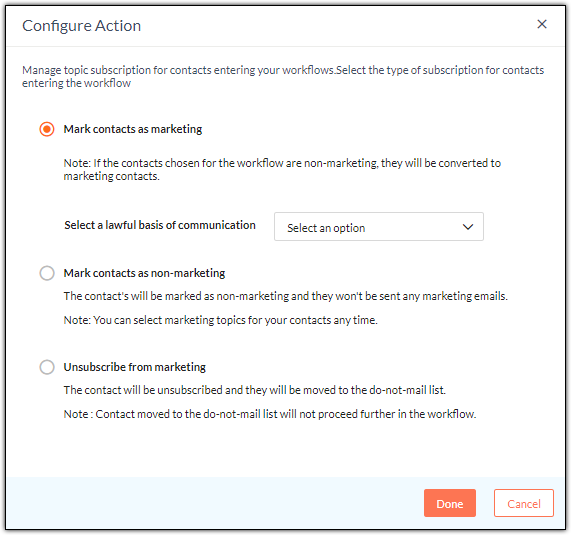Click the 'Select a lawful basis of communication' label
This screenshot has width=571, height=535.
tap(160, 225)
